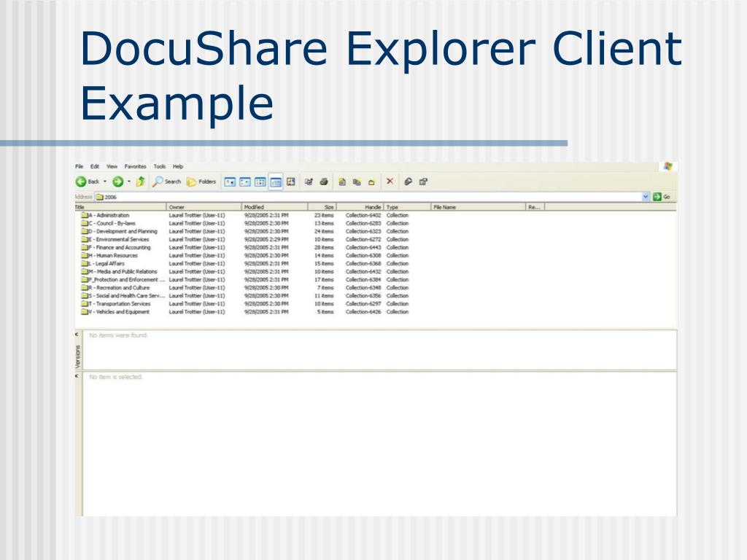Viewport: 747px width, 560px height.
Task: Click the Re... column header
Action: pos(535,207)
